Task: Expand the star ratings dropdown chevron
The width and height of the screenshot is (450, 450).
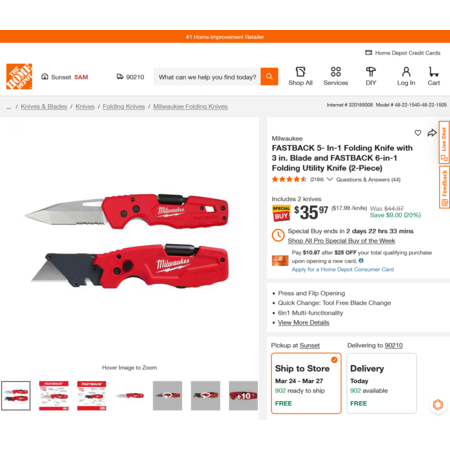Action: tap(330, 179)
